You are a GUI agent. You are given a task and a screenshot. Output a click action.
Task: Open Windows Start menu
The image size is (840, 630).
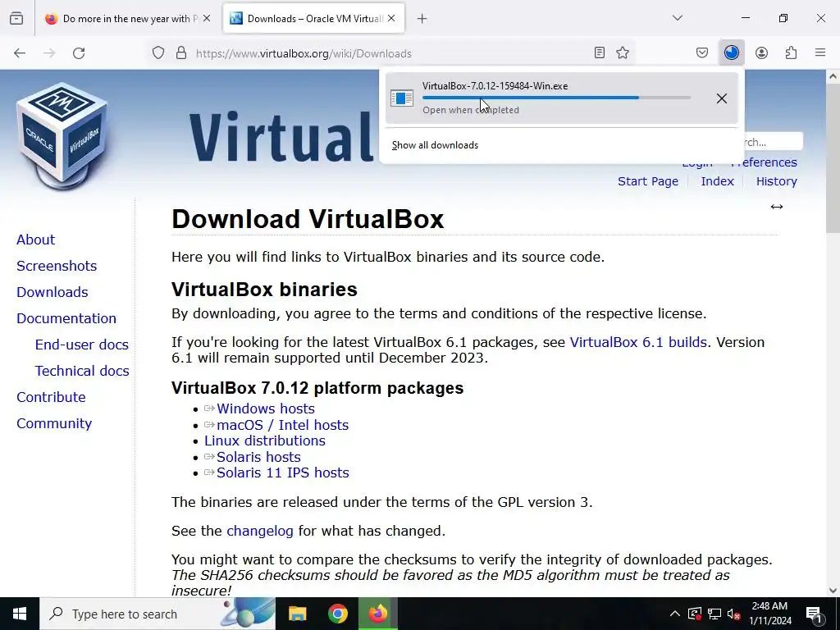[x=20, y=614]
